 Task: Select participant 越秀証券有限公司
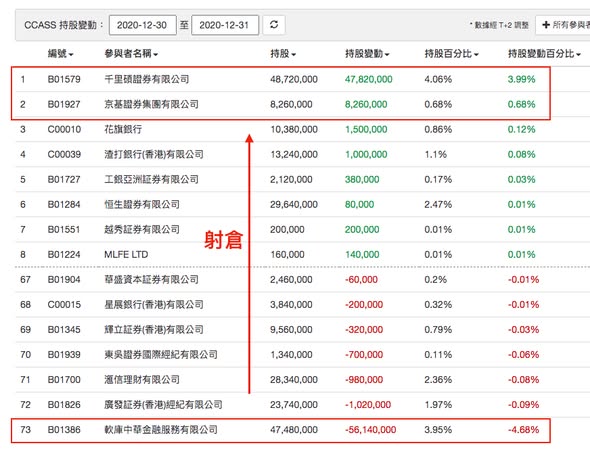pos(142,230)
